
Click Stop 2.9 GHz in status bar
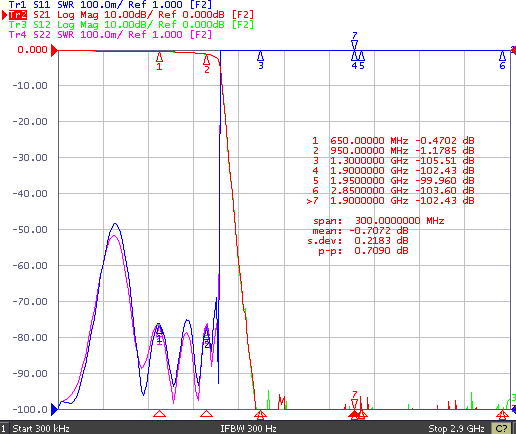(x=456, y=428)
